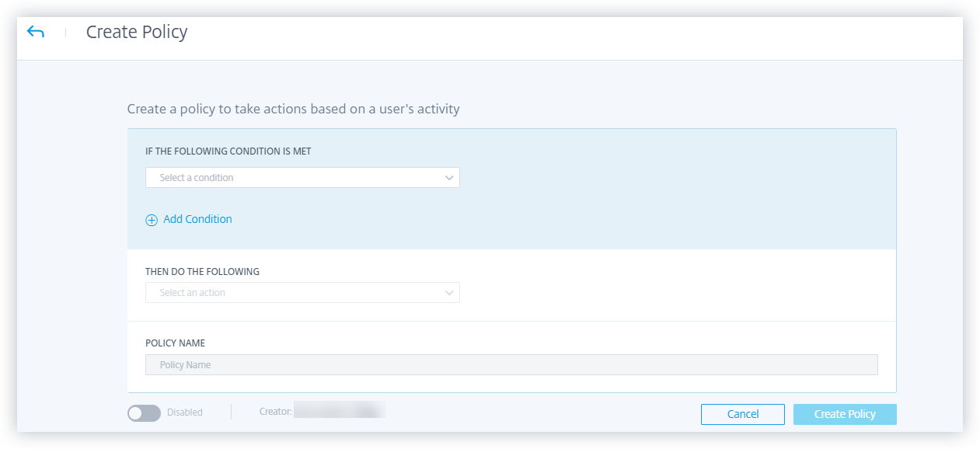The image size is (980, 449).
Task: Click the THEN DO THE FOLLOWING label
Action: (203, 272)
